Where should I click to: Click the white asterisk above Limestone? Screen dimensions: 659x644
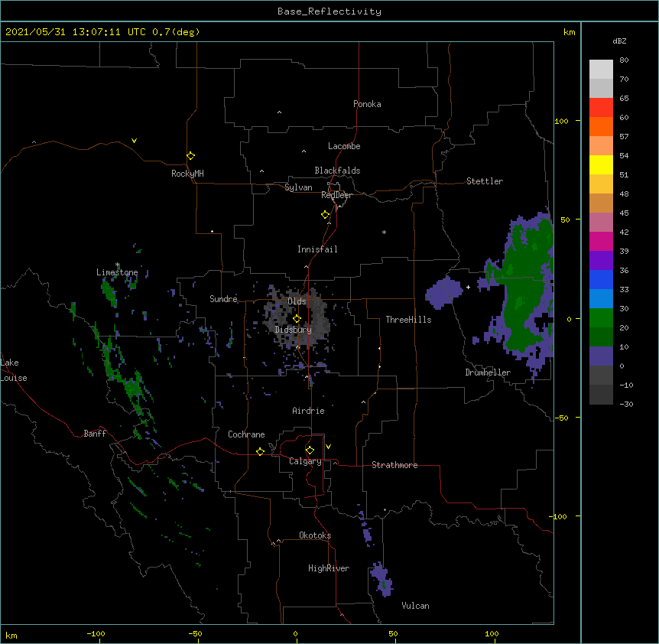click(118, 265)
